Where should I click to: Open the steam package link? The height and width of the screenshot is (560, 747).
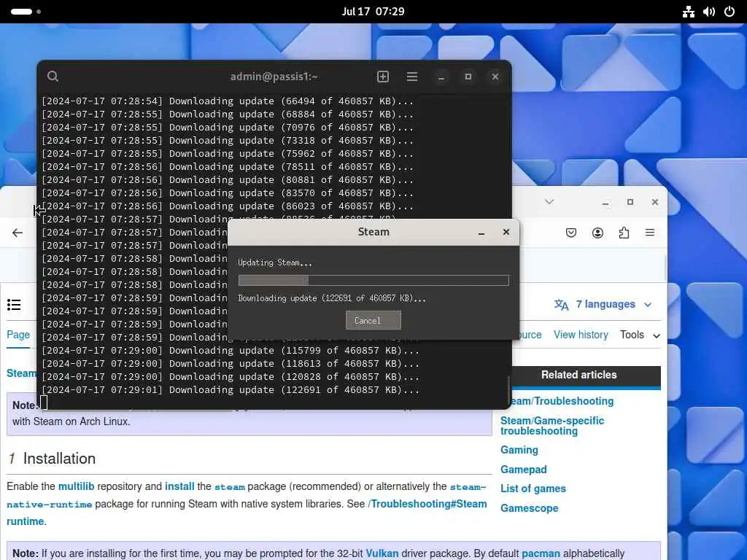click(x=230, y=487)
